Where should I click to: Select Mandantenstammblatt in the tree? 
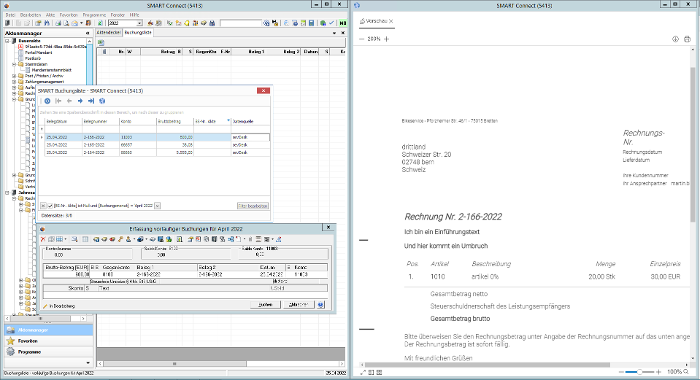(51, 70)
